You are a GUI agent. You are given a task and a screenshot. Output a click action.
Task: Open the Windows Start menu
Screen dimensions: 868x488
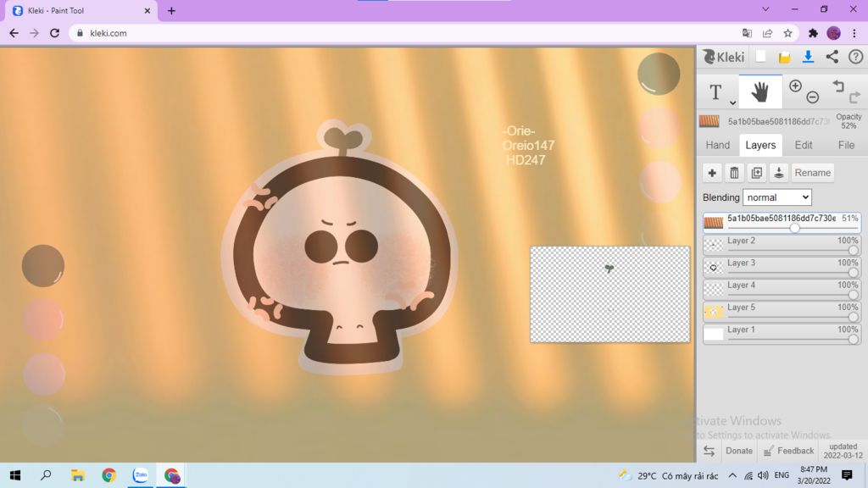(15, 475)
